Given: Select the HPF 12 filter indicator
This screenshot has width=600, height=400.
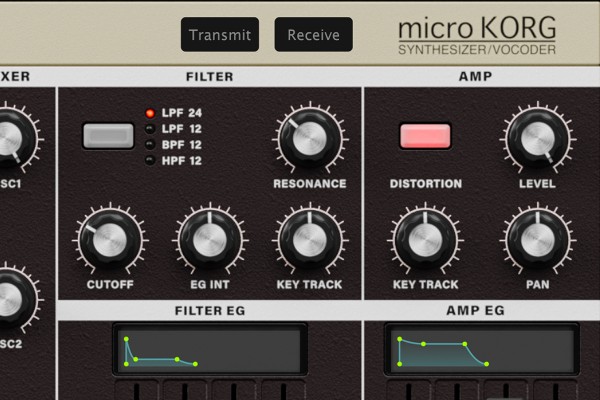Looking at the screenshot, I should pyautogui.click(x=150, y=160).
